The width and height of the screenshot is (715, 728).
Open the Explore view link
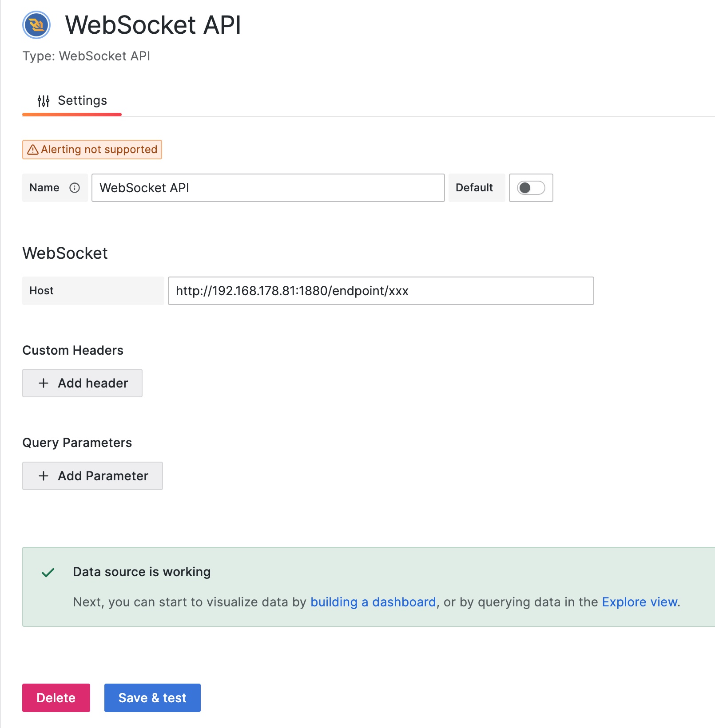pyautogui.click(x=639, y=602)
